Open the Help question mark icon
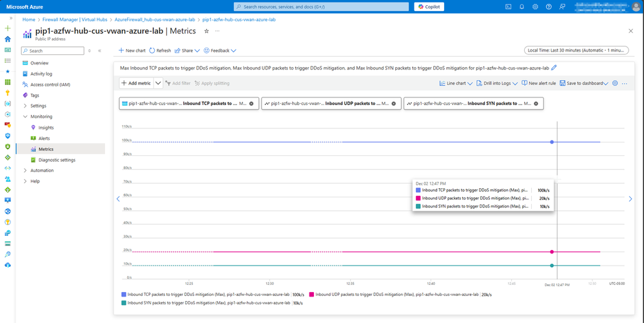Screen dimensions: 644x323 549,6
